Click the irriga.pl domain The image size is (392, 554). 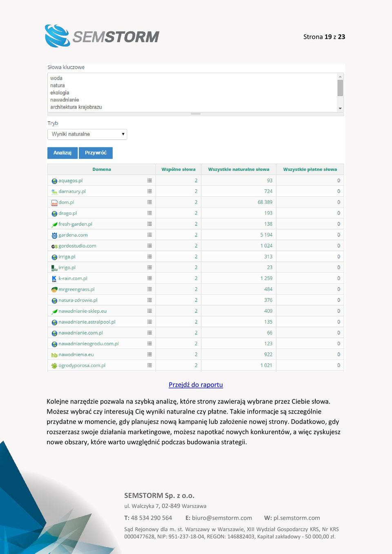tap(67, 257)
